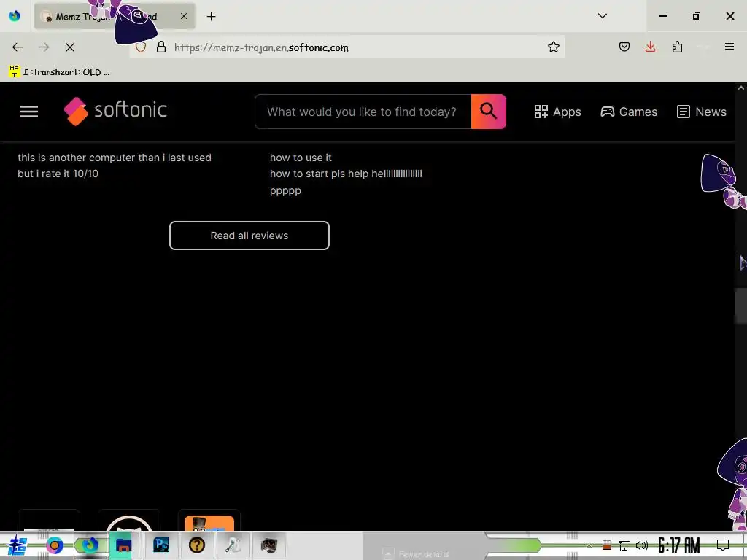Open the Task Manager taskbar icon

click(268, 545)
